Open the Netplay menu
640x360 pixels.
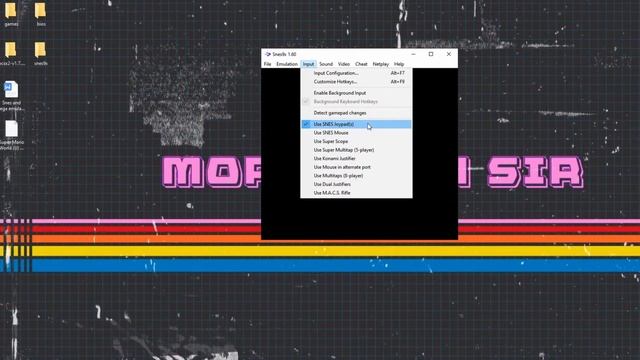click(380, 64)
